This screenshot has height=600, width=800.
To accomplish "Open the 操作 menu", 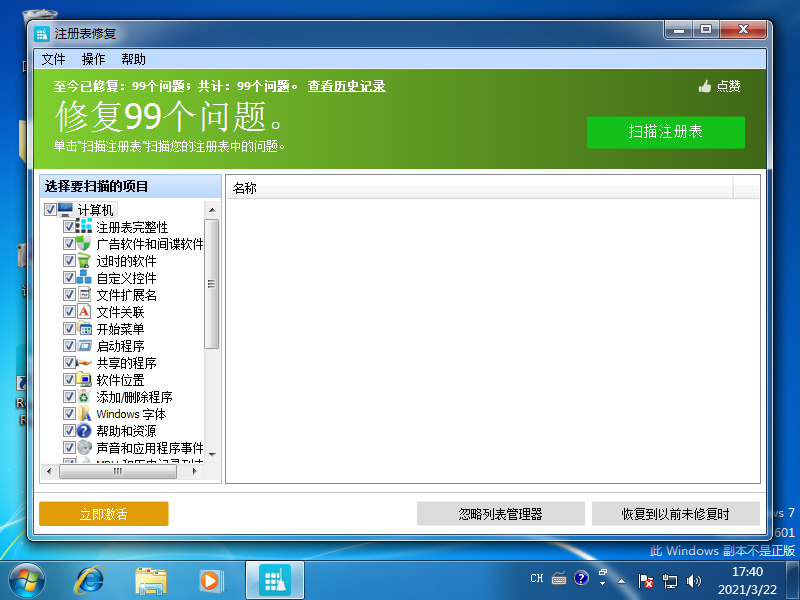I will [x=93, y=59].
